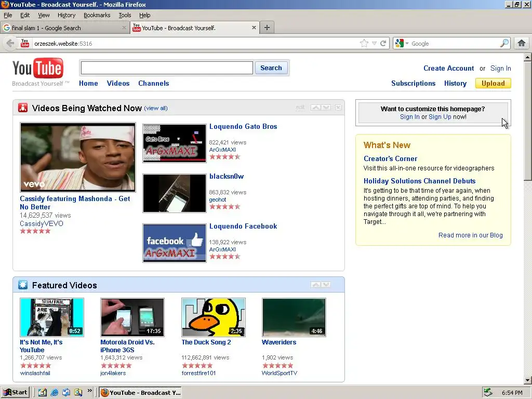The height and width of the screenshot is (399, 532).
Task: Go to the Channels navigation link
Action: [154, 84]
